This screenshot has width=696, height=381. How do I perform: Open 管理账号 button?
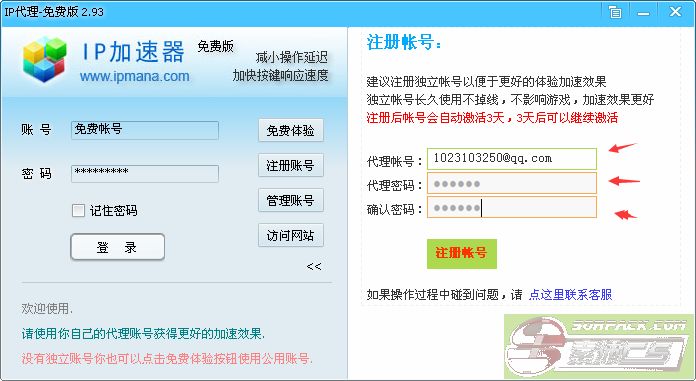[291, 201]
